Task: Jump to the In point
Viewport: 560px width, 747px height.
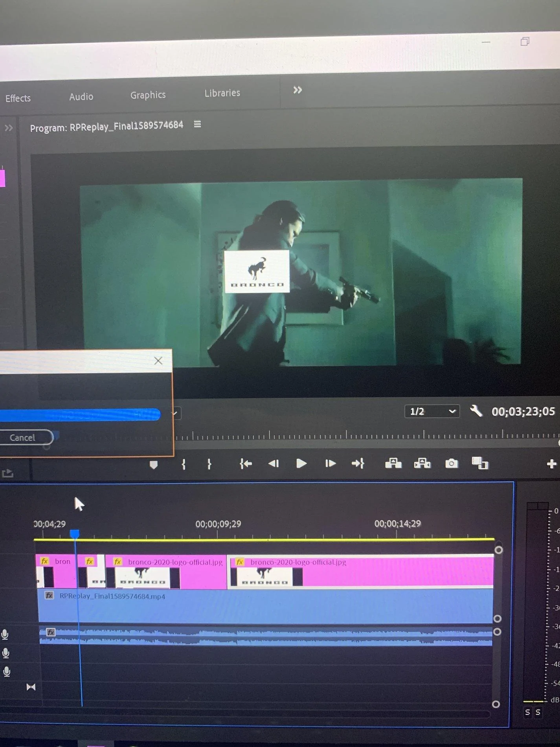Action: 246,464
